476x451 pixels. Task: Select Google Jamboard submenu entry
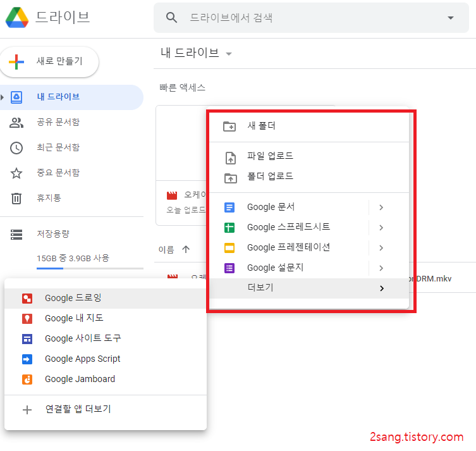coord(106,380)
